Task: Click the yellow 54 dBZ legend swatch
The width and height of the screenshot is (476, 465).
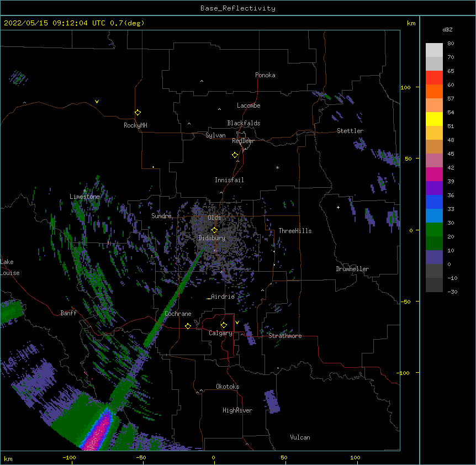Action: pos(434,119)
